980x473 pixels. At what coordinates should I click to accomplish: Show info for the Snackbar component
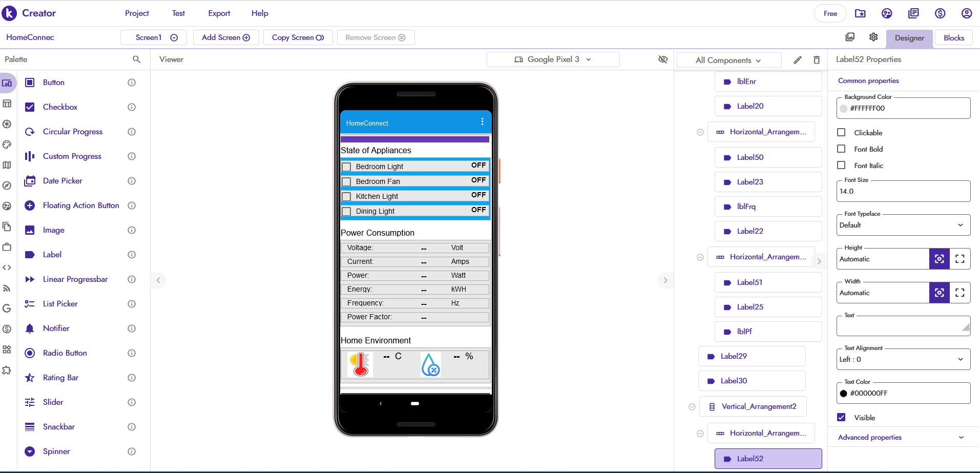coord(132,427)
